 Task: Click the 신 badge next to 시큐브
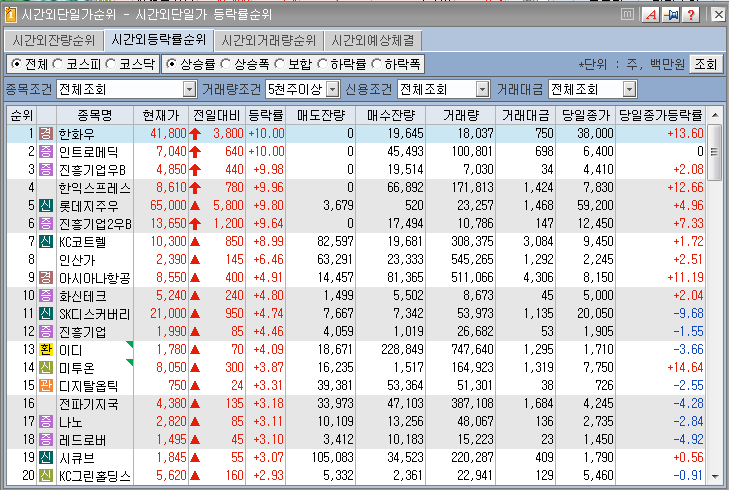tap(46, 457)
